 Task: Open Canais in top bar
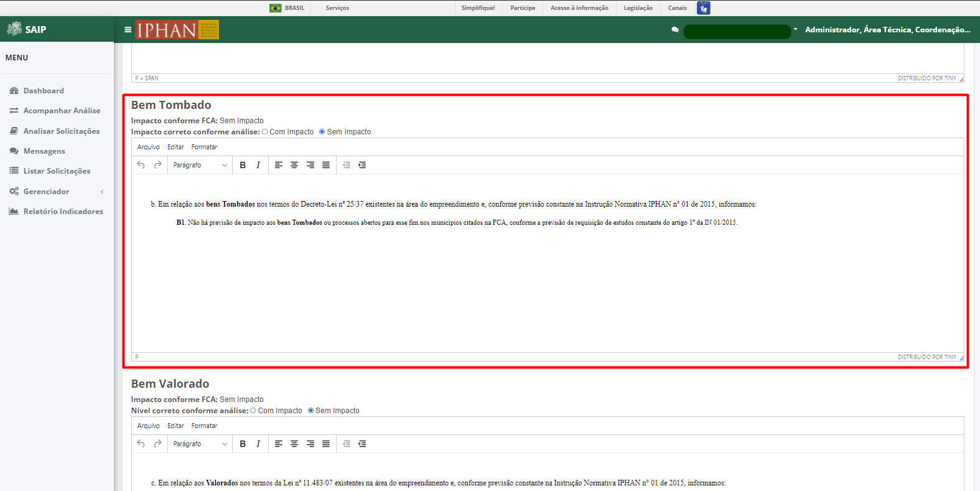coord(678,8)
